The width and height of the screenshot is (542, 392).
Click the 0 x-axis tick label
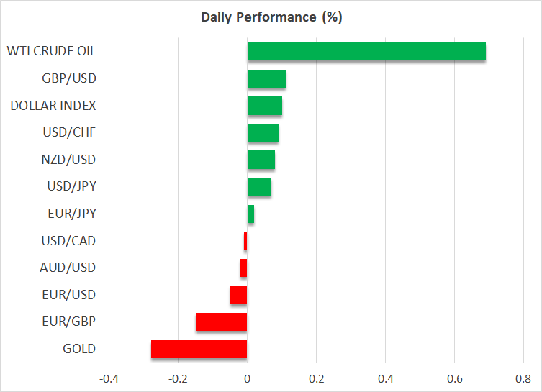pyautogui.click(x=247, y=378)
